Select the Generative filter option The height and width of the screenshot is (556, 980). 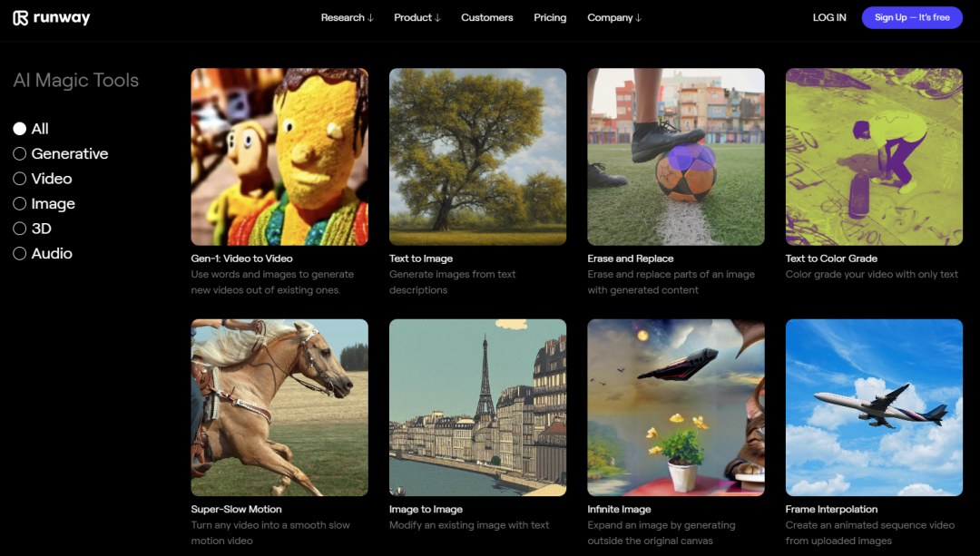point(20,154)
